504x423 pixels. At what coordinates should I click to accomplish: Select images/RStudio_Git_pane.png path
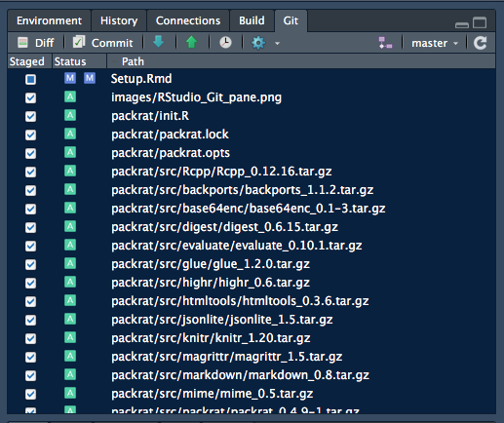pyautogui.click(x=196, y=97)
